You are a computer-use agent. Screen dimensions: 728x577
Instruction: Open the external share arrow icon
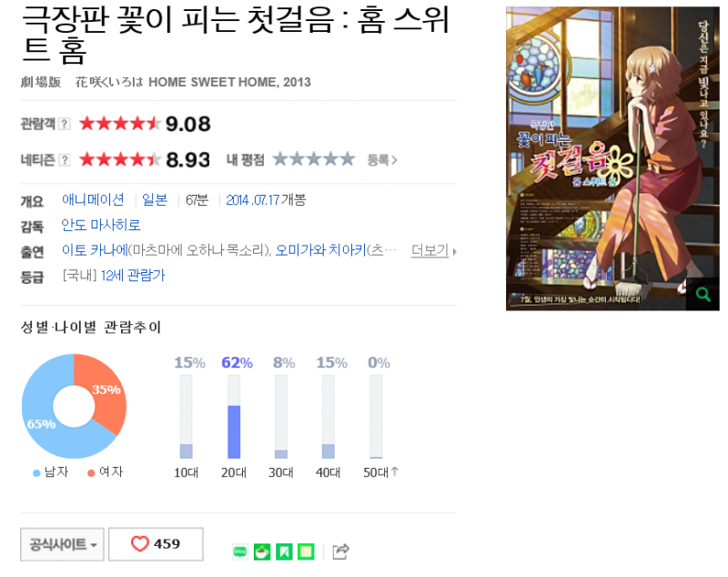(340, 552)
